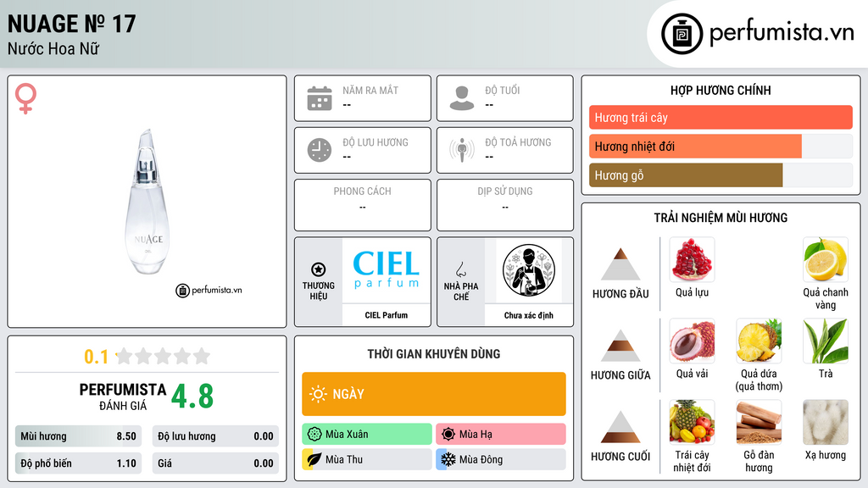Click the Nước Hoa Nữ subtitle
Image resolution: width=868 pixels, height=488 pixels.
coord(53,49)
